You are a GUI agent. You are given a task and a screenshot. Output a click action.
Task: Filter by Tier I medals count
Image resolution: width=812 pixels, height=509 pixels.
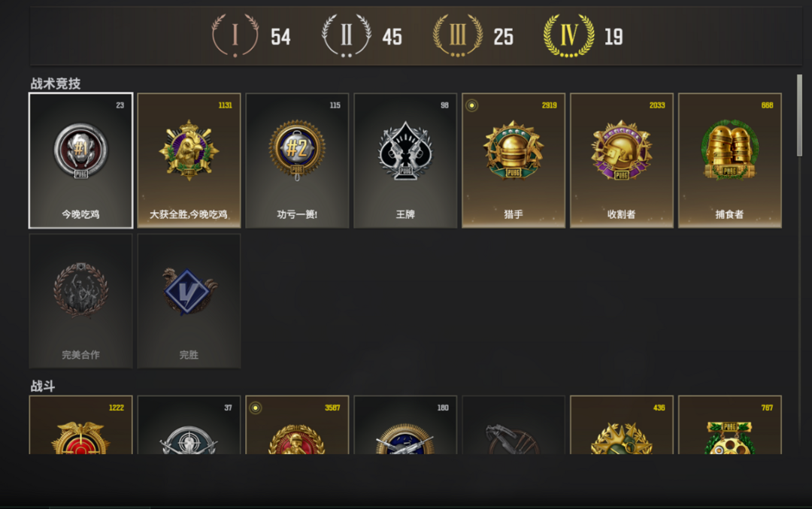click(251, 36)
